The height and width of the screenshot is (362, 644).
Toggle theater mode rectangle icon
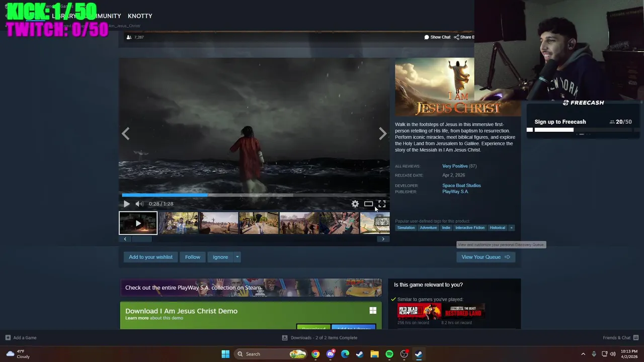pos(368,204)
